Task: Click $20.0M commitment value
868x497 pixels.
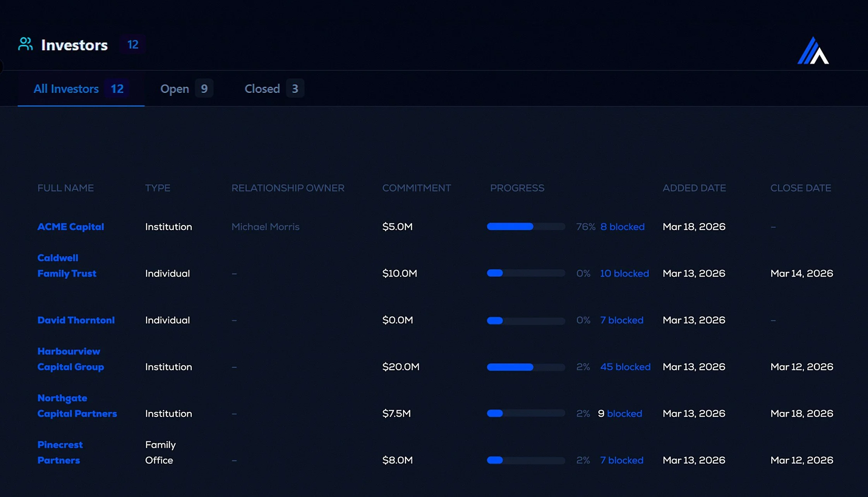Action: pos(401,367)
